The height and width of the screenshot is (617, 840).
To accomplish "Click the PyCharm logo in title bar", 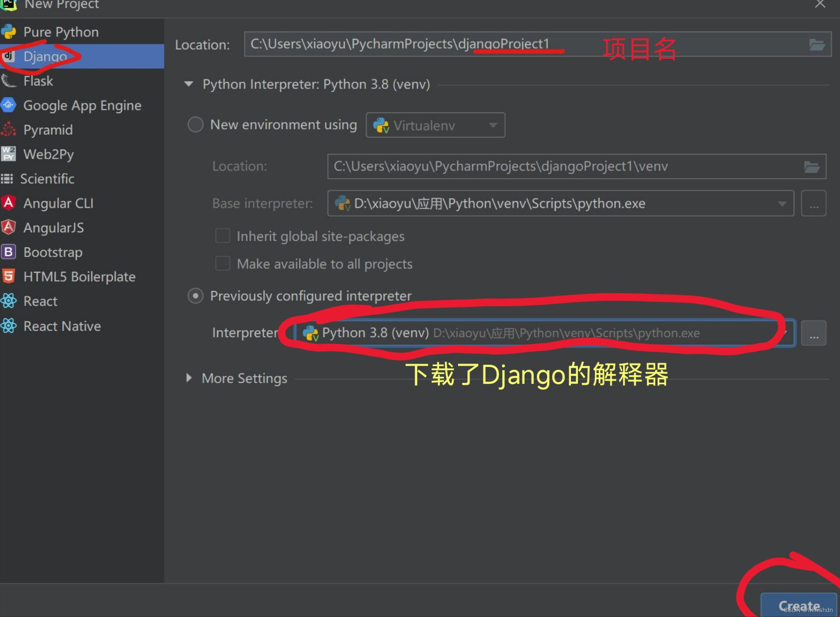I will (8, 5).
